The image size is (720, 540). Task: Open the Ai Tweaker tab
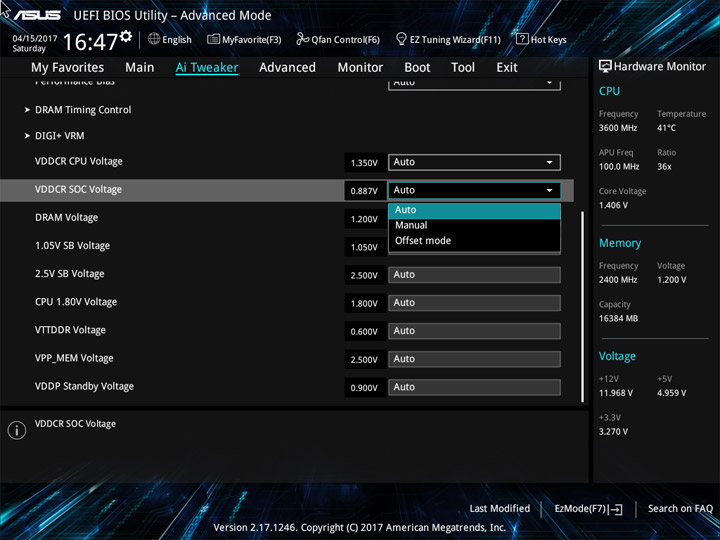pos(207,68)
